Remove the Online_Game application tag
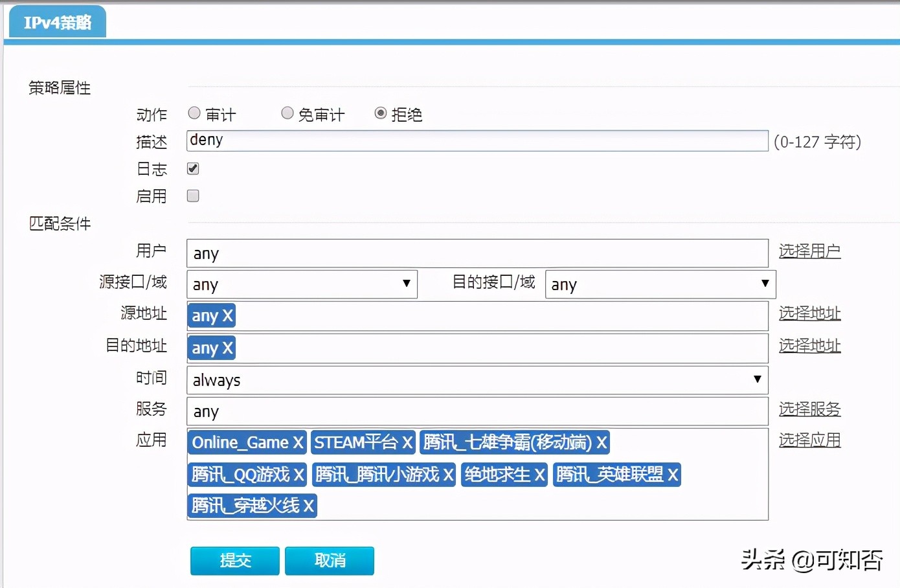Viewport: 900px width, 588px height. [299, 442]
